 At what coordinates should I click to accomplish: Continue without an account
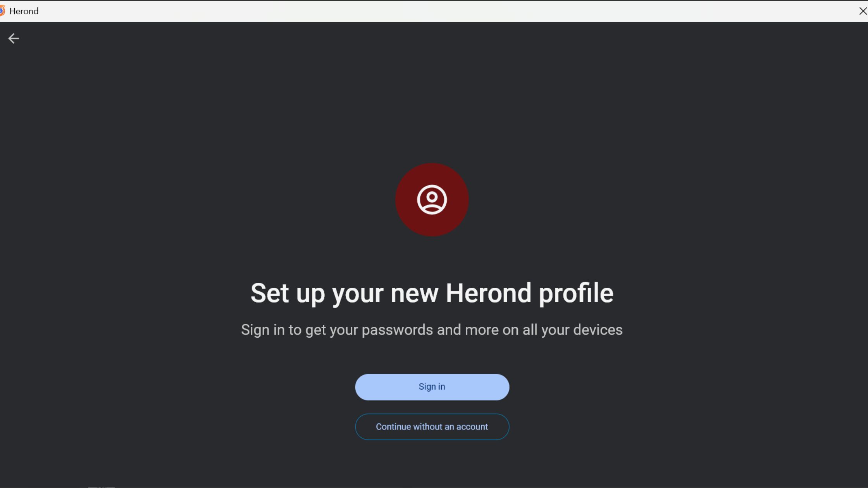432,427
